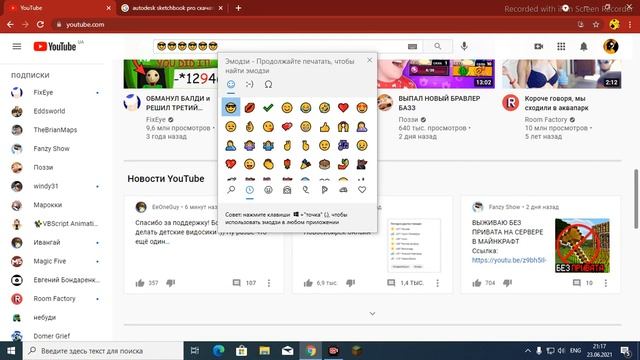Switch to autodesk sketchbook pro tab
The image size is (640, 360).
coord(172,8)
